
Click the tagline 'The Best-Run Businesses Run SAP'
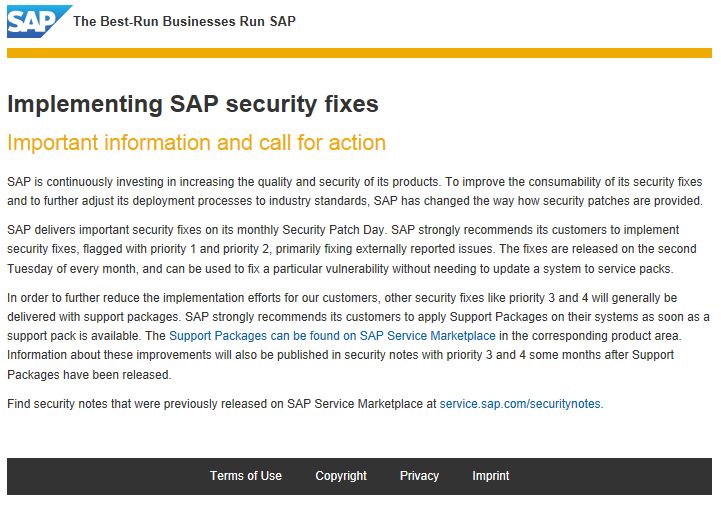tap(184, 21)
